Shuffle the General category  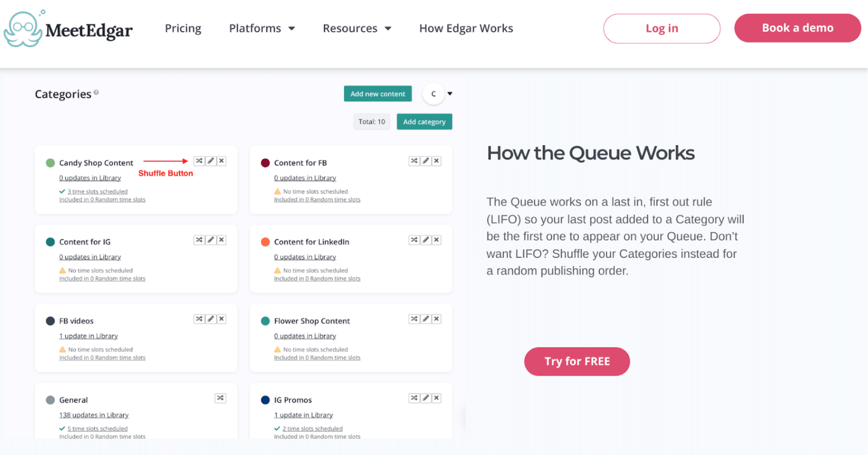(x=220, y=398)
